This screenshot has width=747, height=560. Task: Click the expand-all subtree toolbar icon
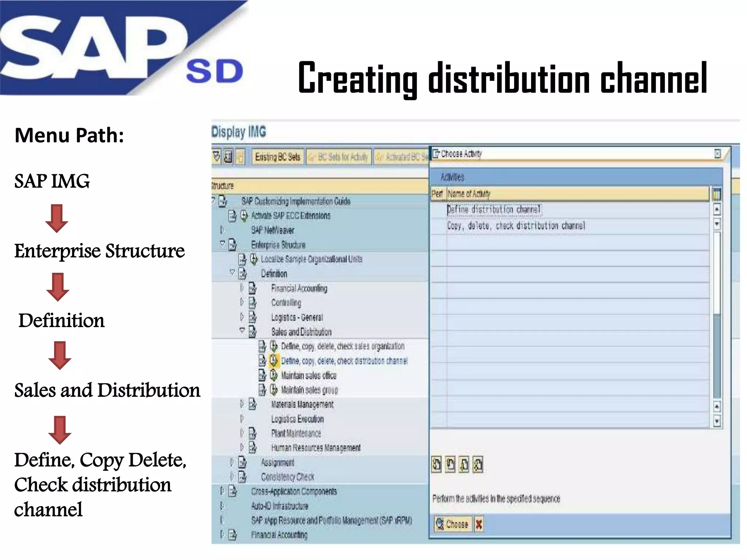217,157
